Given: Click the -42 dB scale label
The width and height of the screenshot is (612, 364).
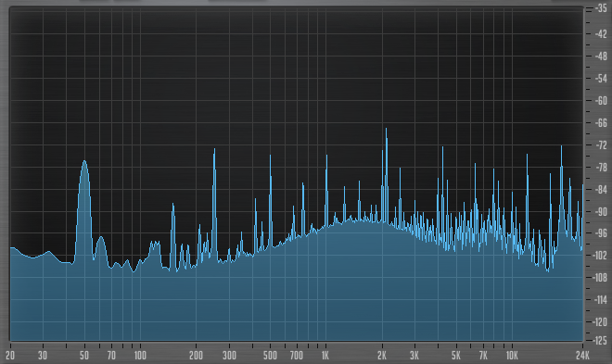Looking at the screenshot, I should coord(601,34).
